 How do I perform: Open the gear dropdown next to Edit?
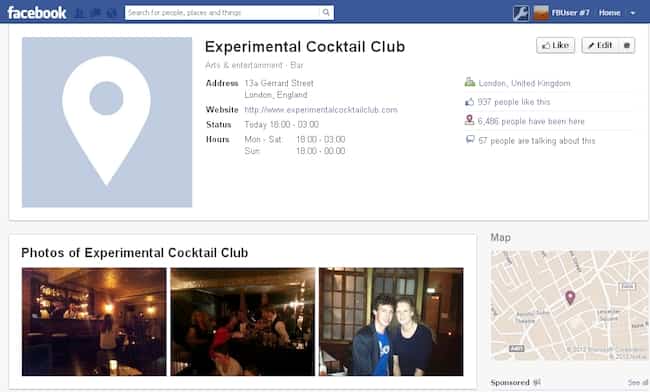pos(626,45)
